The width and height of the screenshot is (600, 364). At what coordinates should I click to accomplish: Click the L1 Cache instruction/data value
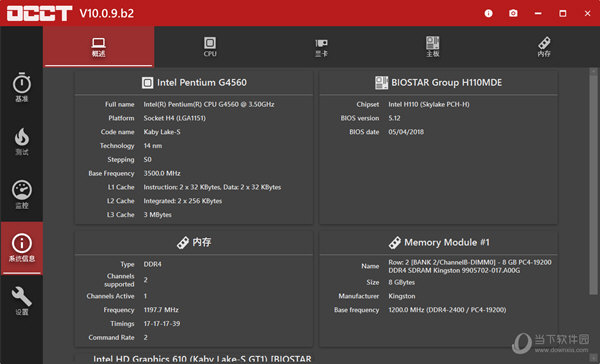[212, 187]
